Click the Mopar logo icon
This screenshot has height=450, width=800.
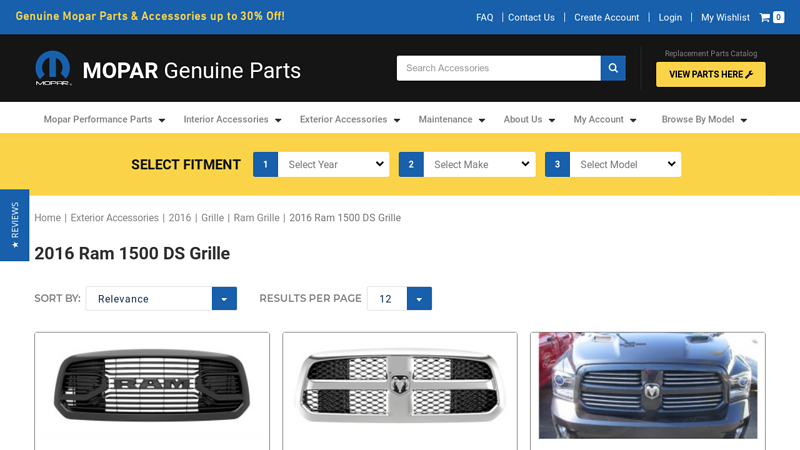[53, 68]
